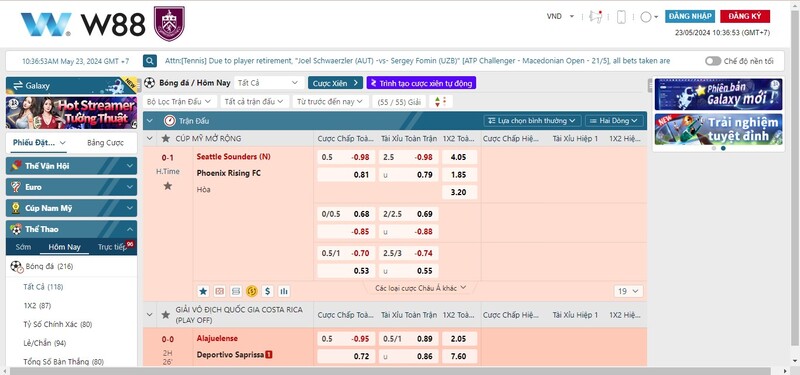The width and height of the screenshot is (800, 375).
Task: Open the live pitch tracker icon
Action: pyautogui.click(x=219, y=291)
